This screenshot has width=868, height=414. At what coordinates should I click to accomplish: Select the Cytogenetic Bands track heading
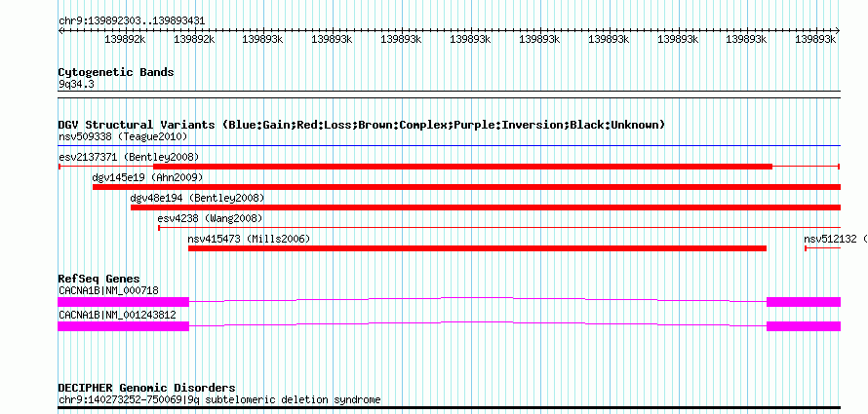(x=116, y=72)
